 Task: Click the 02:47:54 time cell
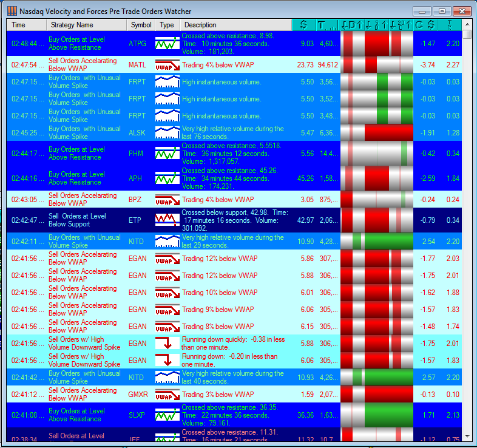(x=28, y=65)
